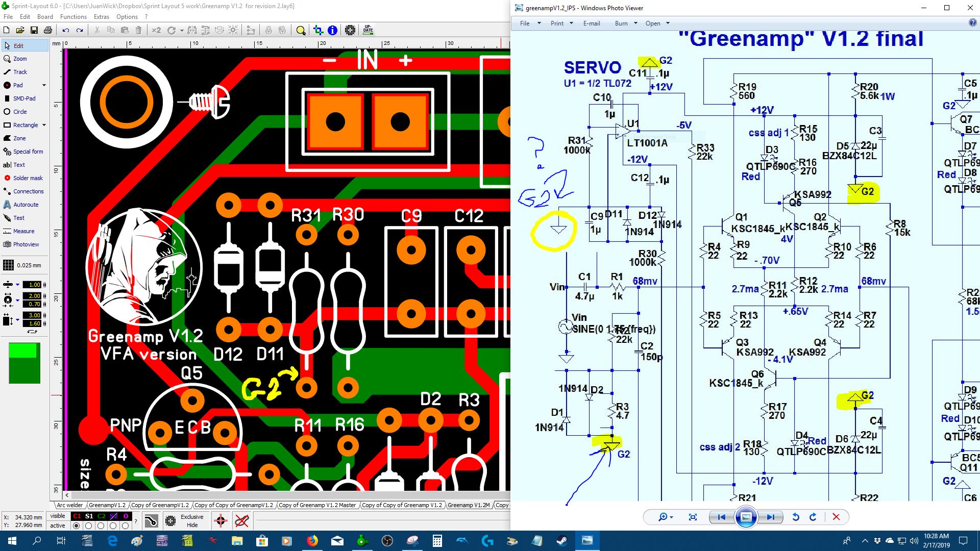Image resolution: width=980 pixels, height=551 pixels.
Task: Toggle visibility of layer C1
Action: coord(77,516)
